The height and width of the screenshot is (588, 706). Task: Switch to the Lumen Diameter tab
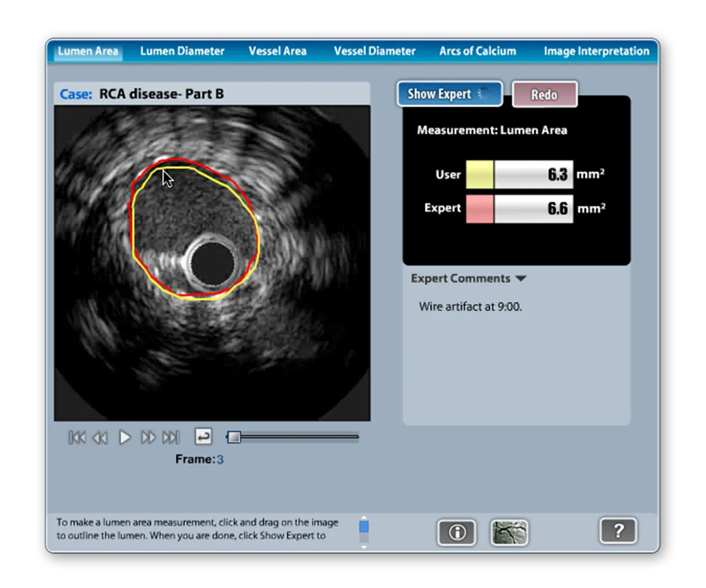click(x=182, y=51)
